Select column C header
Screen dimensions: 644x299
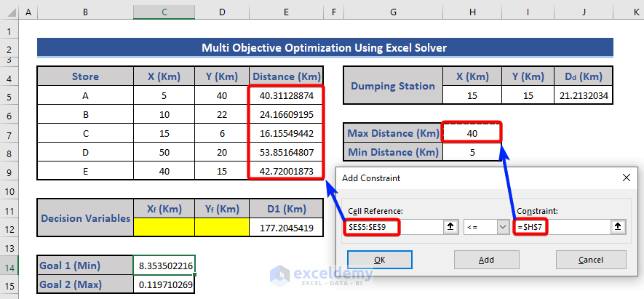click(164, 13)
